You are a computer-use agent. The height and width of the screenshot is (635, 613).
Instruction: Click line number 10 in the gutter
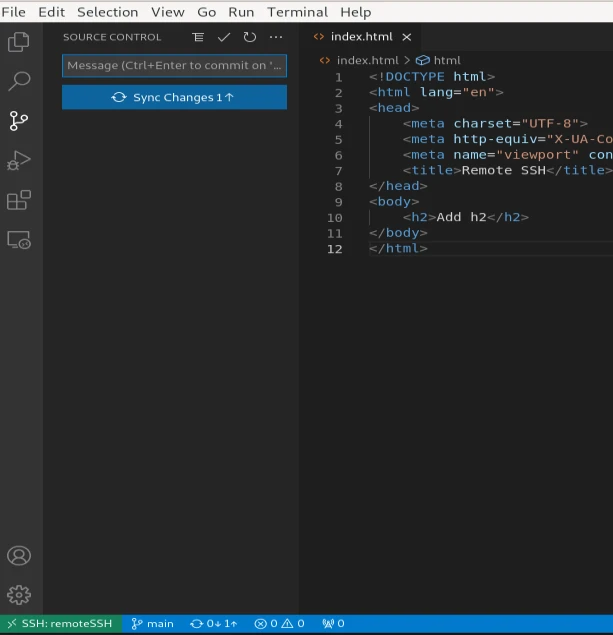coord(334,218)
